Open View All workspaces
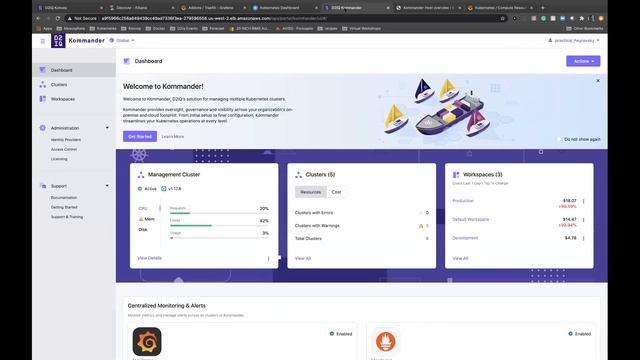This screenshot has width=640, height=360. pos(460,258)
